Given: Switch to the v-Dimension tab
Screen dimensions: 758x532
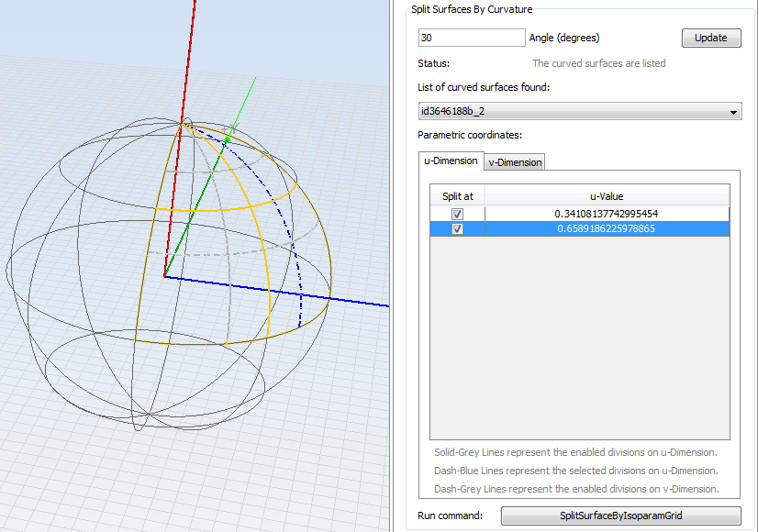Looking at the screenshot, I should click(515, 162).
